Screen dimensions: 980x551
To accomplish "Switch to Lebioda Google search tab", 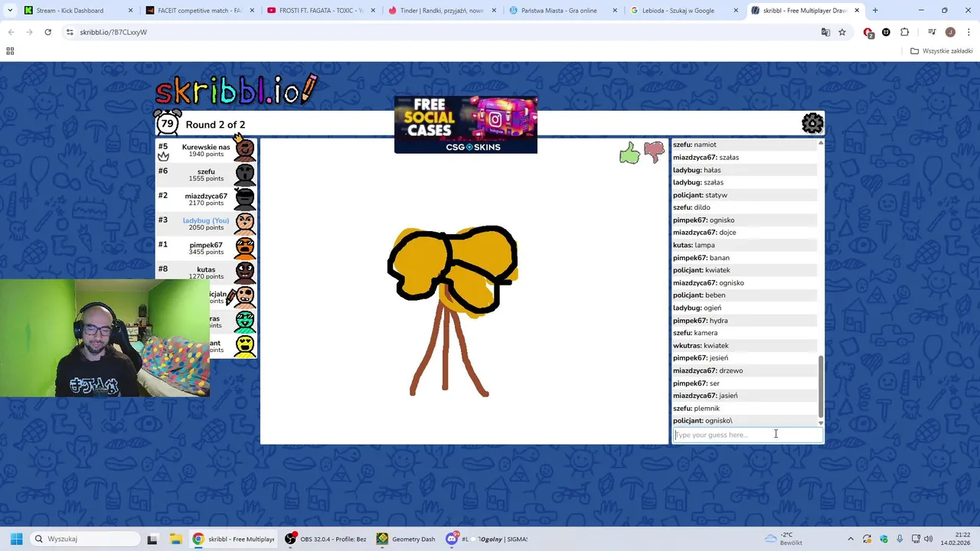I will (684, 11).
